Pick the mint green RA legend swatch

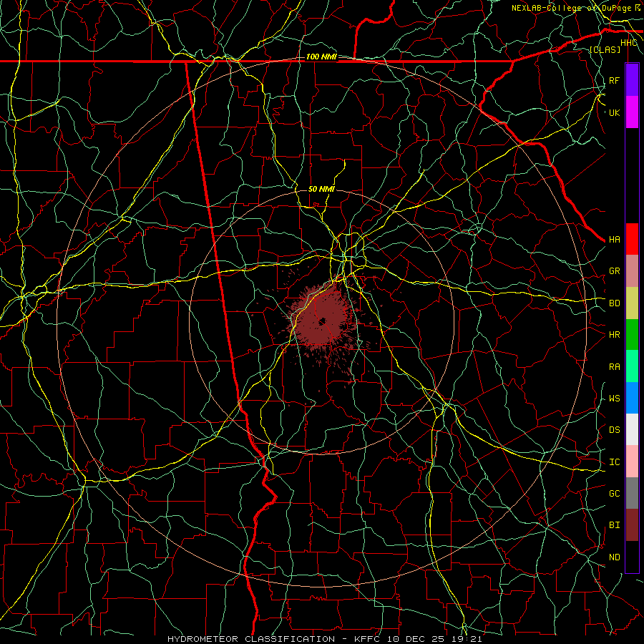(632, 366)
